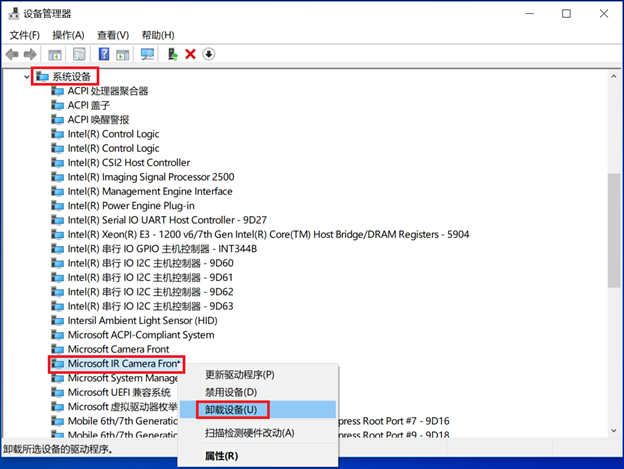624x469 pixels.
Task: Click the show/hide console tree icon
Action: [x=55, y=54]
